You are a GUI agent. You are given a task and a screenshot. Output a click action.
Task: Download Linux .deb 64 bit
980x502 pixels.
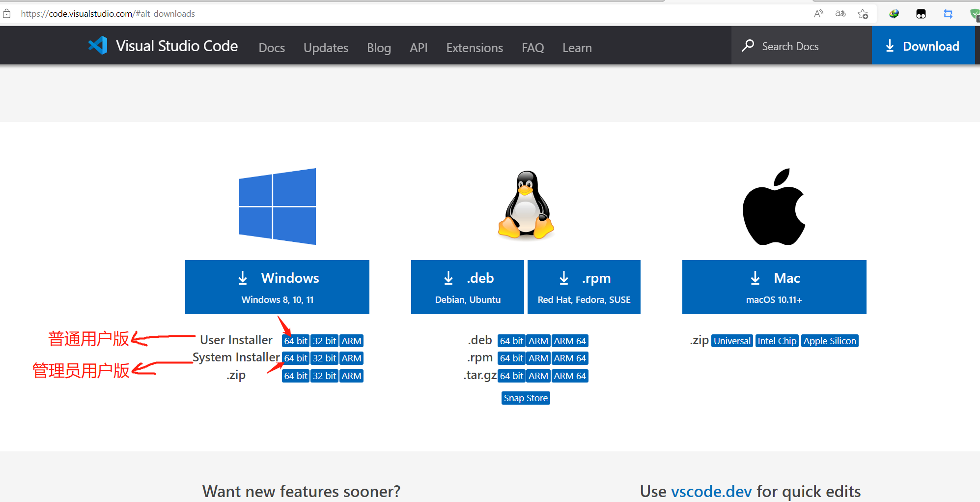click(511, 341)
